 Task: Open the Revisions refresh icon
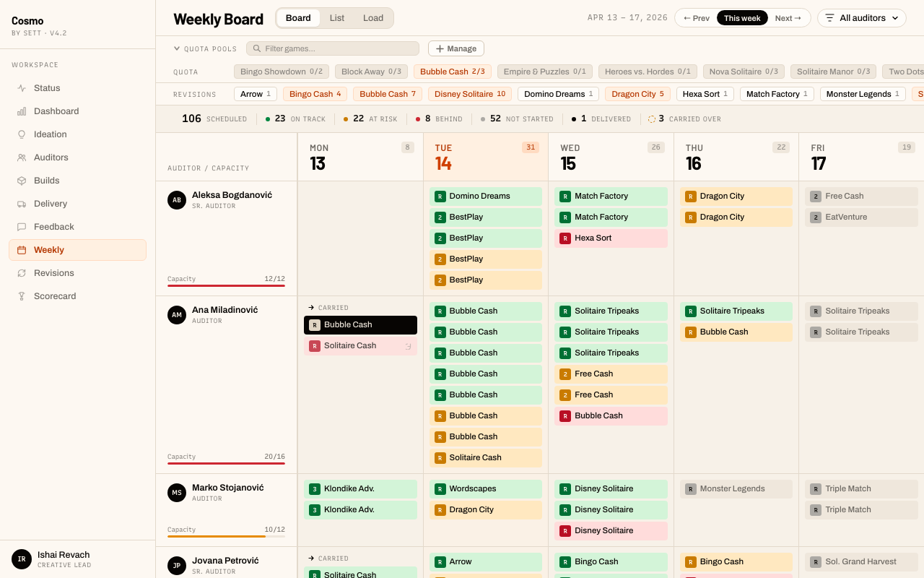22,273
